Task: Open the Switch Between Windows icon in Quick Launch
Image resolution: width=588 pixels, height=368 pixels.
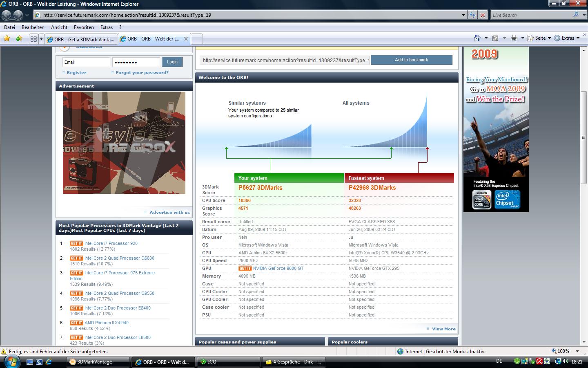Action: tap(39, 362)
